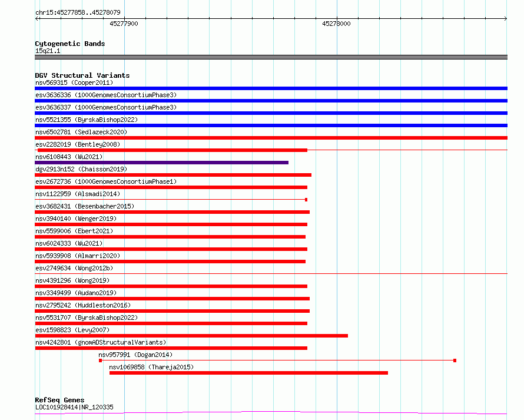The image size is (524, 420).
Task: Click the red bar under nsv6502781
Action: point(271,138)
